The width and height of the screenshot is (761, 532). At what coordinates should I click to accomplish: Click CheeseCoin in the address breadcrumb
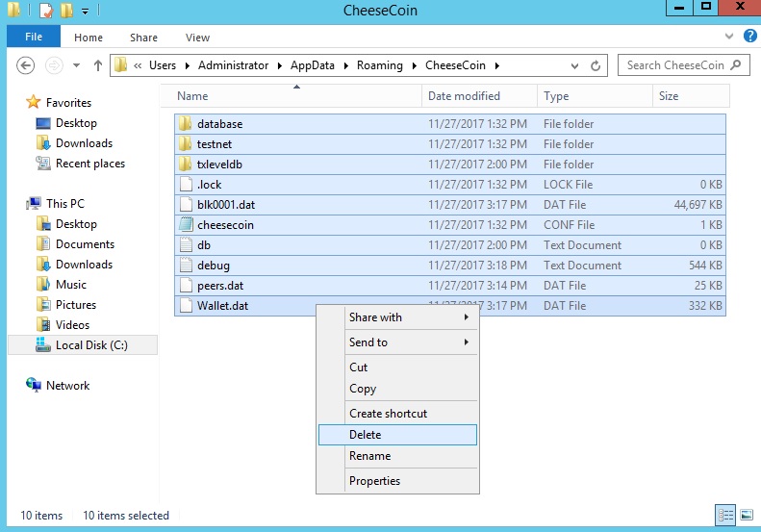click(x=455, y=65)
